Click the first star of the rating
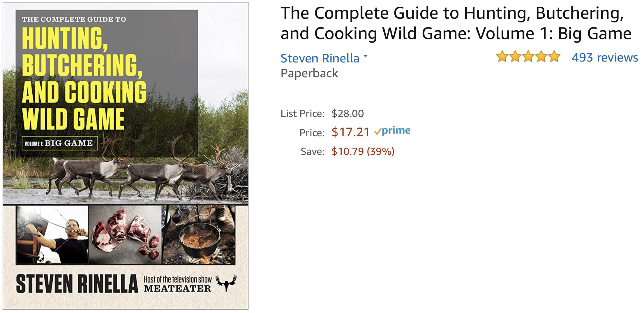The image size is (644, 313). pyautogui.click(x=502, y=57)
